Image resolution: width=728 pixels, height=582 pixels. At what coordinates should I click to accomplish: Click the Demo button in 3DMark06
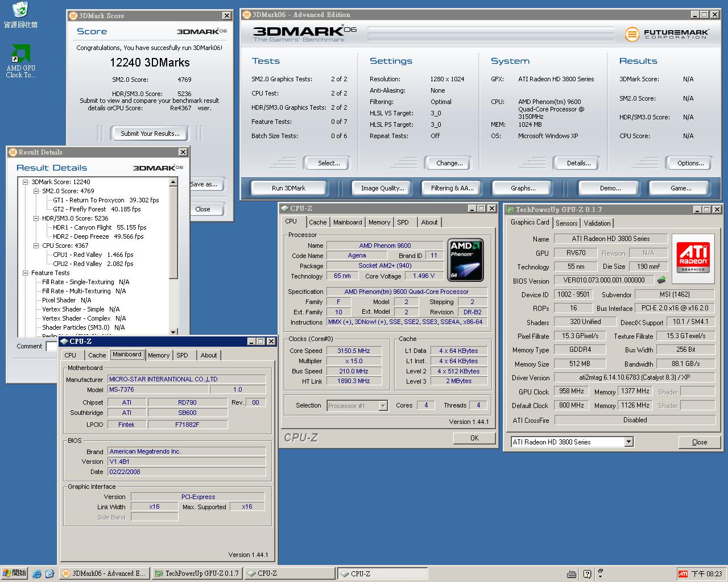click(610, 188)
